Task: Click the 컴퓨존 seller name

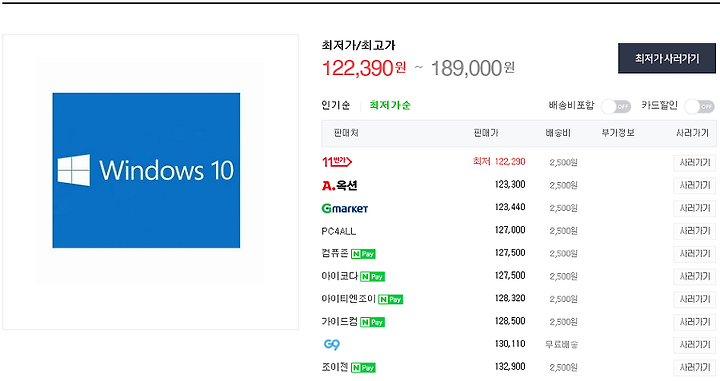Action: (x=335, y=253)
